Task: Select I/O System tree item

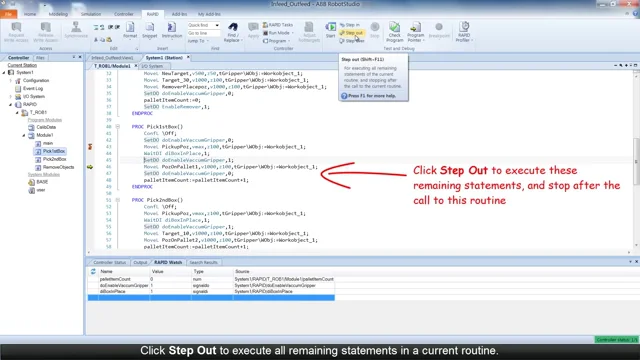Action: click(x=33, y=97)
